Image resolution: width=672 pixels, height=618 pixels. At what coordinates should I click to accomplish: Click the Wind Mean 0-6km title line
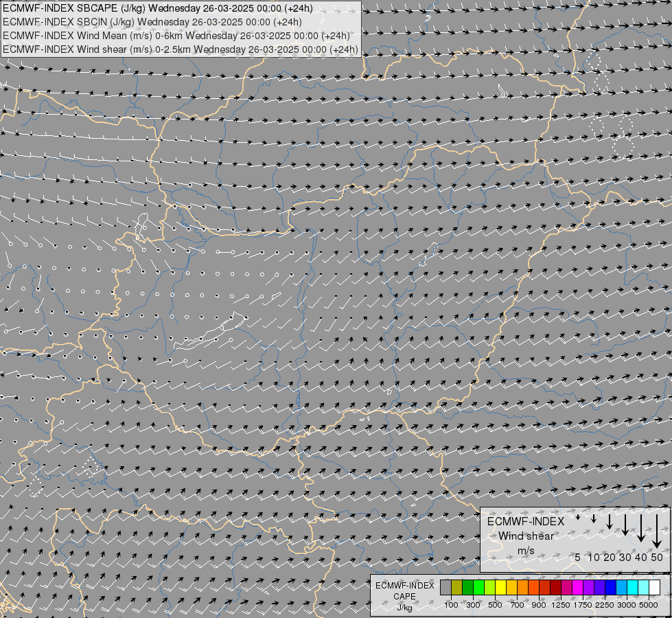pyautogui.click(x=176, y=36)
